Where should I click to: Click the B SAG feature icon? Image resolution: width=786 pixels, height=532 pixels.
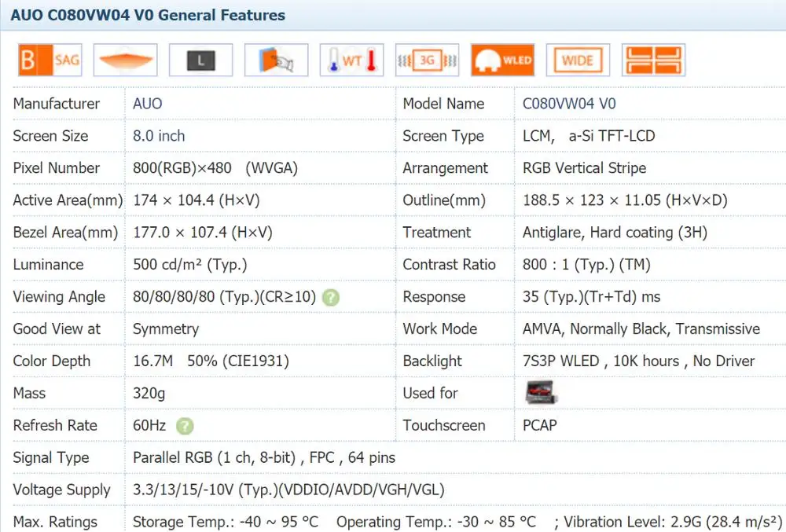[50, 60]
